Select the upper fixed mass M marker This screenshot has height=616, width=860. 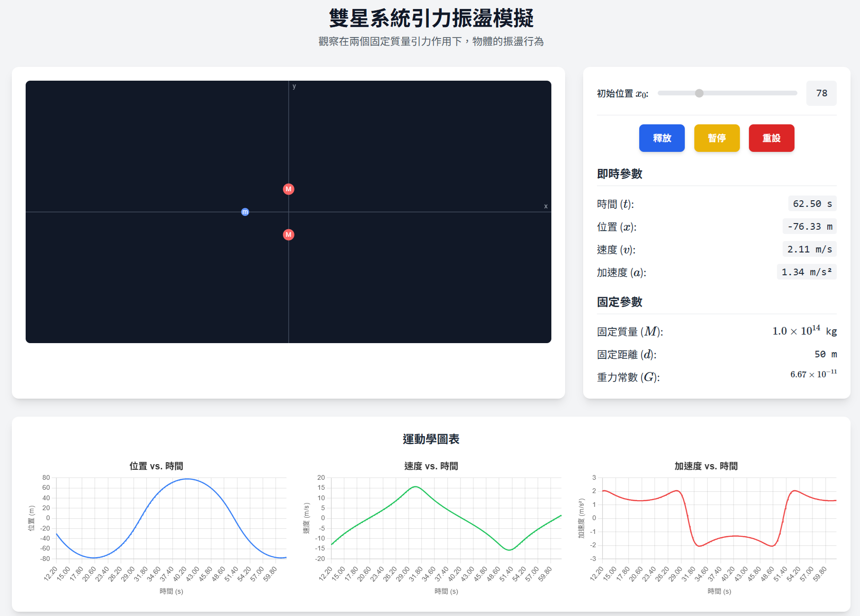(288, 189)
